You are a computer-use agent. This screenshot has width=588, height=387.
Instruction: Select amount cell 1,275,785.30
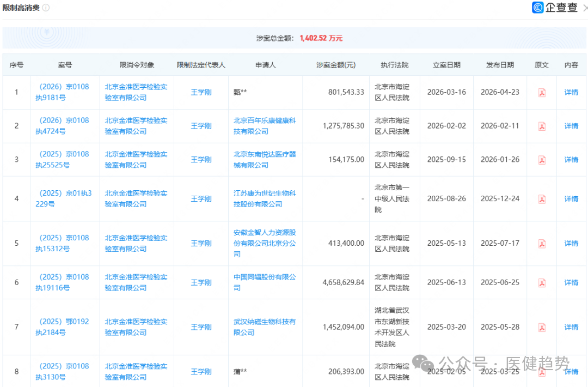pyautogui.click(x=343, y=126)
